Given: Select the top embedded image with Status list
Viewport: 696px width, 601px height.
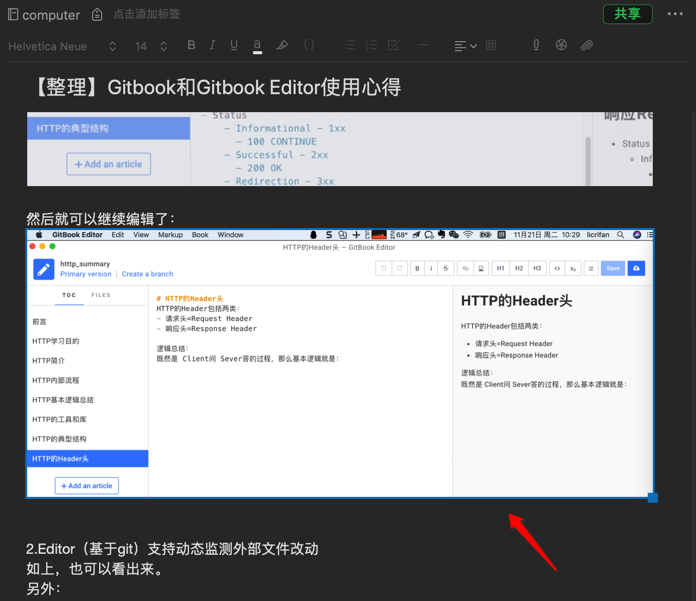Looking at the screenshot, I should [340, 149].
